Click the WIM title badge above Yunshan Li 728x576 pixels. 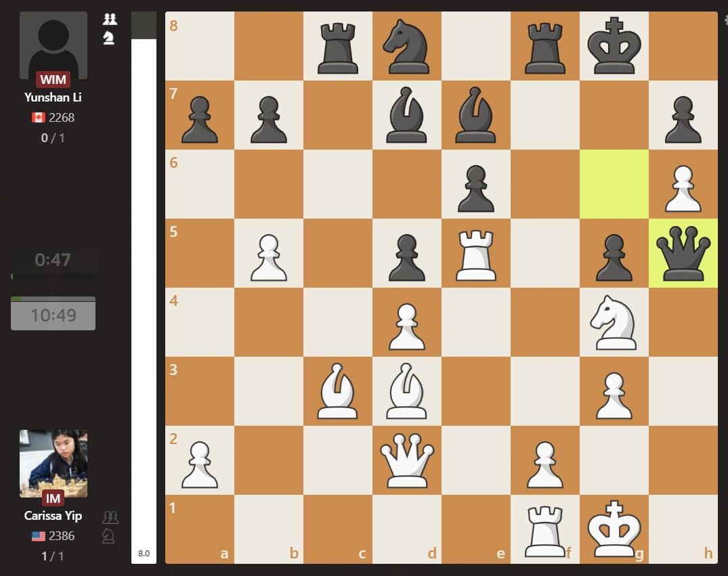coord(53,79)
